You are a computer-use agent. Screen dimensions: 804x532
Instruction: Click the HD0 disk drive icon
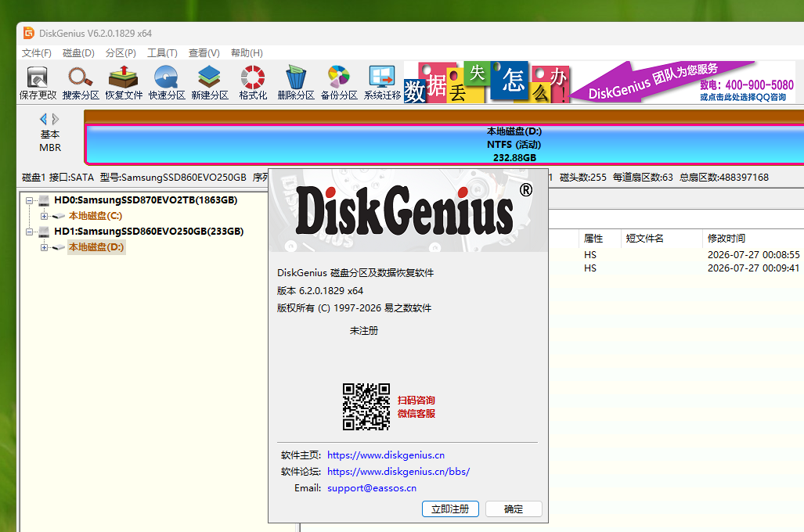pyautogui.click(x=44, y=200)
